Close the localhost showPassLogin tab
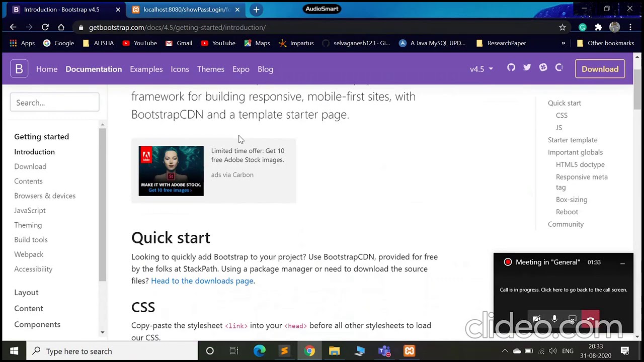Image resolution: width=644 pixels, height=362 pixels. point(237,10)
